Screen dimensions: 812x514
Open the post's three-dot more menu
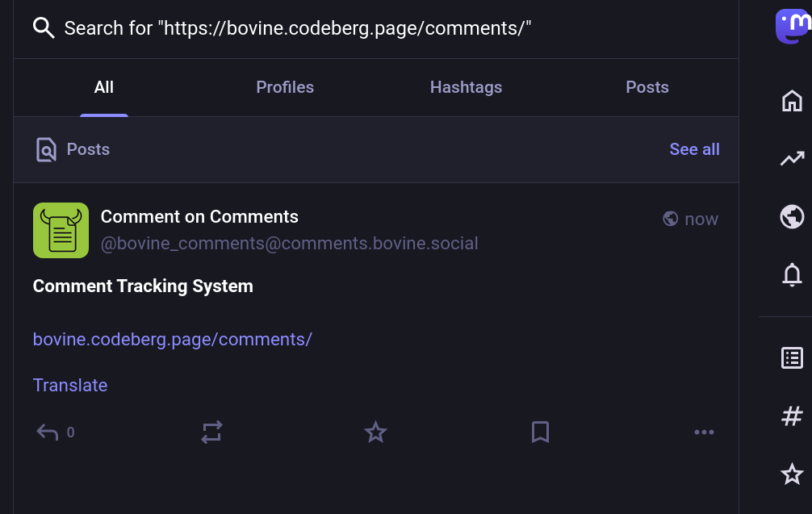pos(704,433)
